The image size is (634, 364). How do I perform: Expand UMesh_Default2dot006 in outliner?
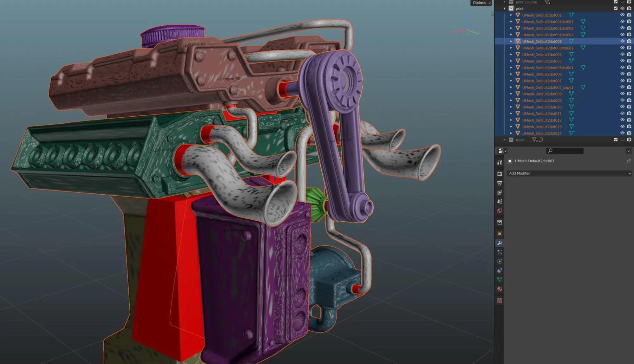click(x=511, y=74)
